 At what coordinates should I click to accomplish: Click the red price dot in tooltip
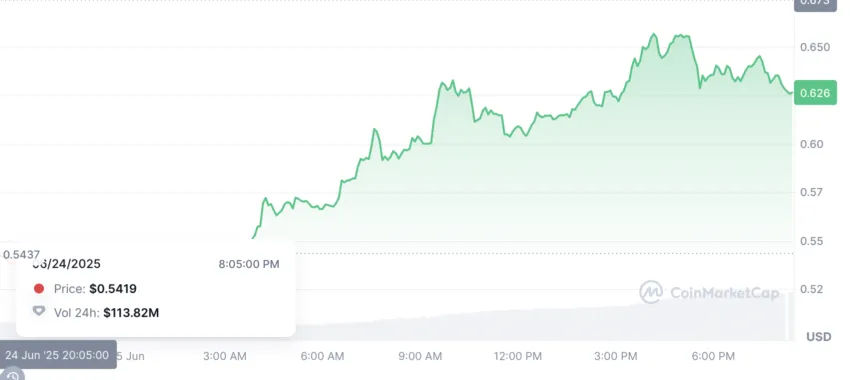(38, 289)
